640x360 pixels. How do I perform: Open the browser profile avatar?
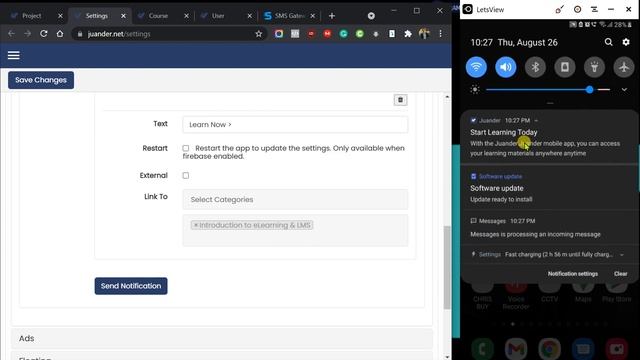(x=424, y=34)
